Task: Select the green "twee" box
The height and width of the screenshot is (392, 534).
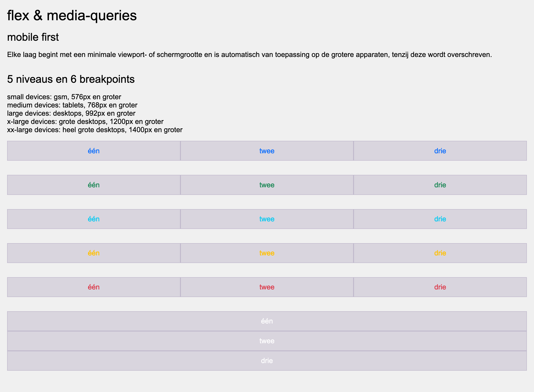Action: click(267, 185)
